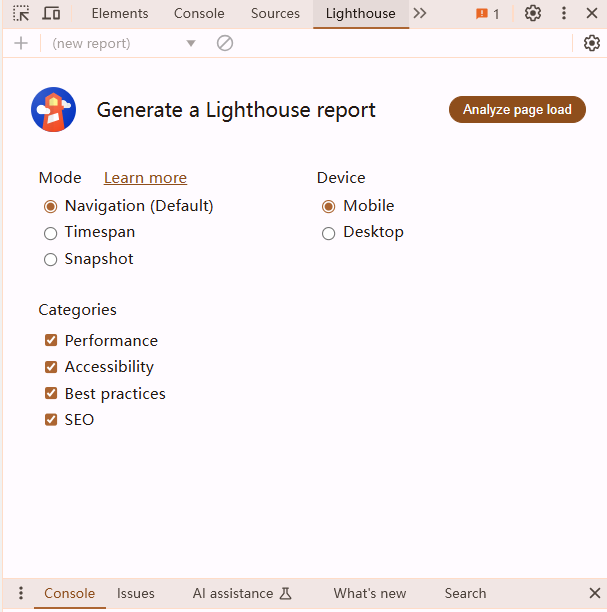The height and width of the screenshot is (612, 607).
Task: Switch to the Elements tab
Action: point(120,13)
